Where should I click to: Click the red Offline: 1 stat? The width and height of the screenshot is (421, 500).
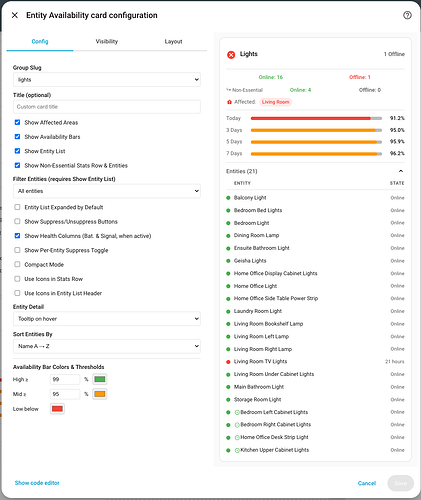click(x=360, y=77)
